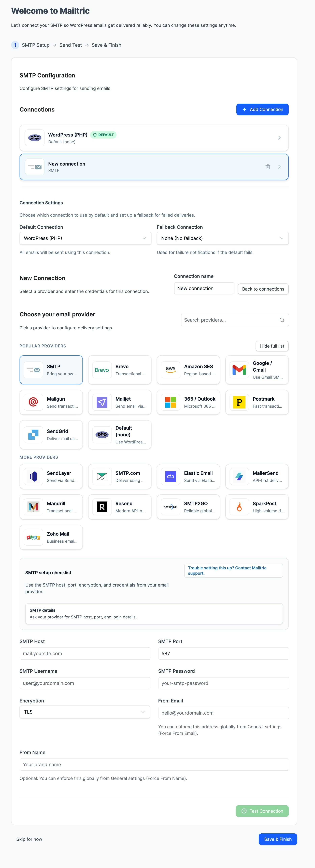Click the Add Connection button
Screen dimensions: 315x868
262,110
